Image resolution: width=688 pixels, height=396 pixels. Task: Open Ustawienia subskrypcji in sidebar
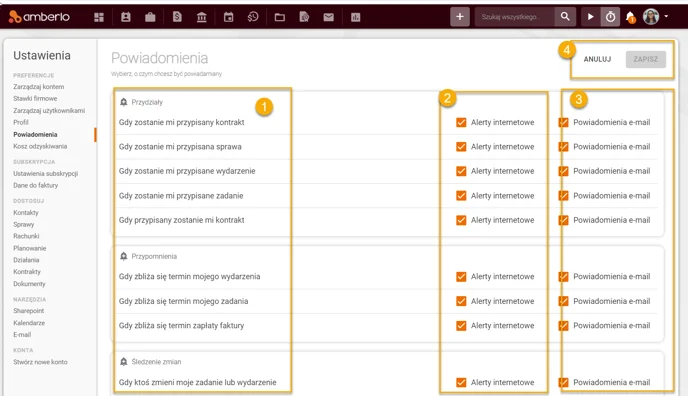coord(46,174)
